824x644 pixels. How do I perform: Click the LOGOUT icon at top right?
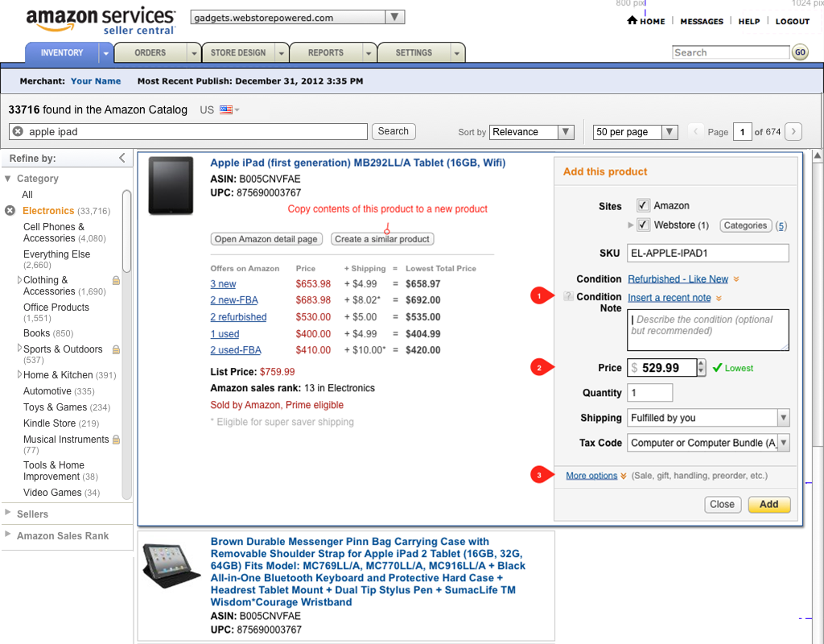792,22
